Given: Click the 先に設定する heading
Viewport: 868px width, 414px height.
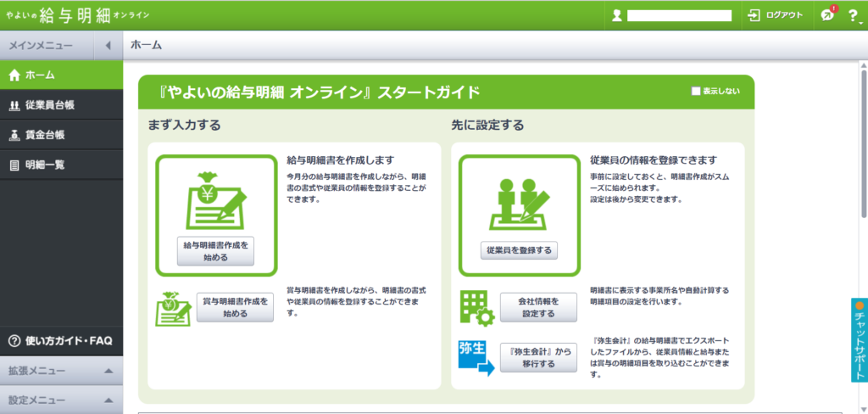Looking at the screenshot, I should [x=487, y=126].
